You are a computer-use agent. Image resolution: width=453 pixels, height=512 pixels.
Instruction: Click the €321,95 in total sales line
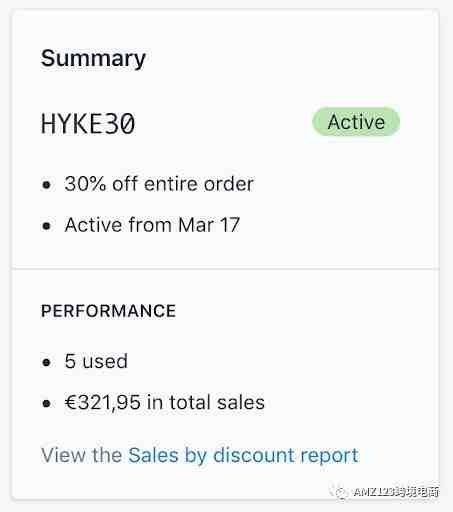pos(165,402)
